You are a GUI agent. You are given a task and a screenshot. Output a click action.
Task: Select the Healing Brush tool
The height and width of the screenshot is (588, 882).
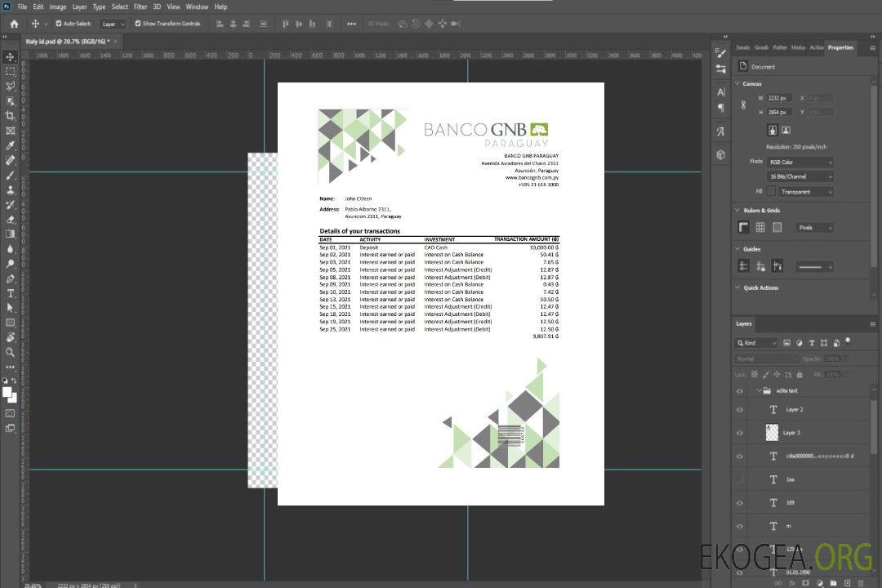(10, 160)
